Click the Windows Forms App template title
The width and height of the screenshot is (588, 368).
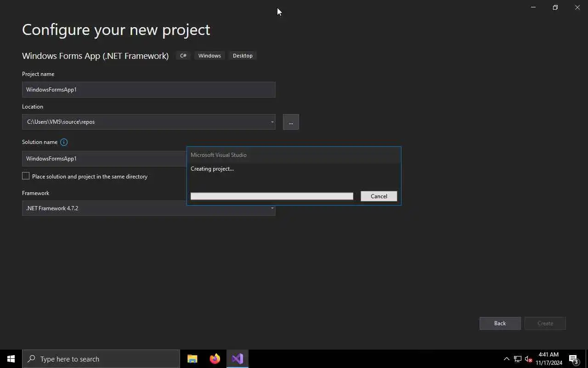tap(96, 56)
